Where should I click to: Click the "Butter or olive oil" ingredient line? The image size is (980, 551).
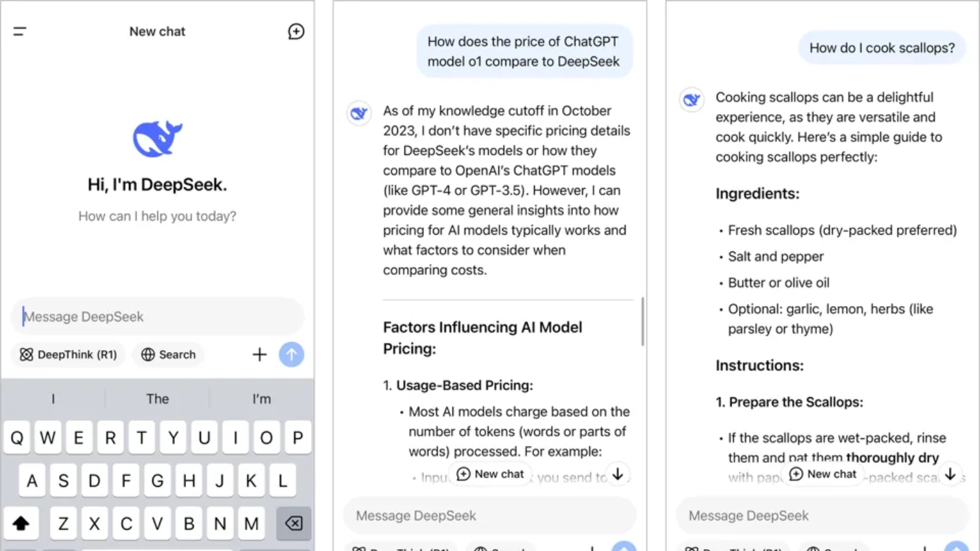pyautogui.click(x=778, y=283)
